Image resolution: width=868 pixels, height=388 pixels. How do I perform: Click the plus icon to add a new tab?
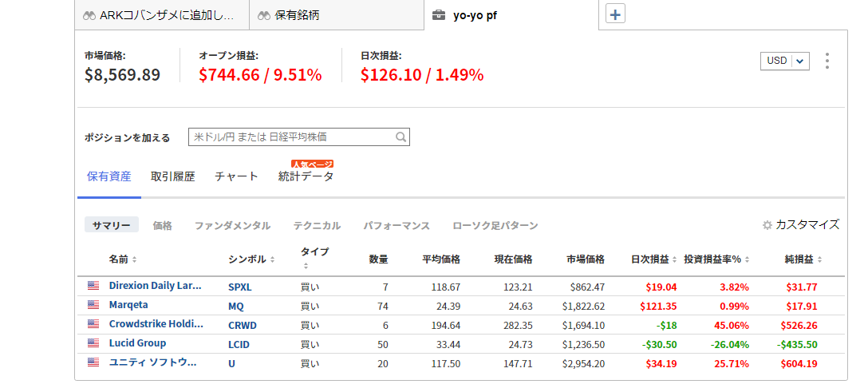(616, 14)
